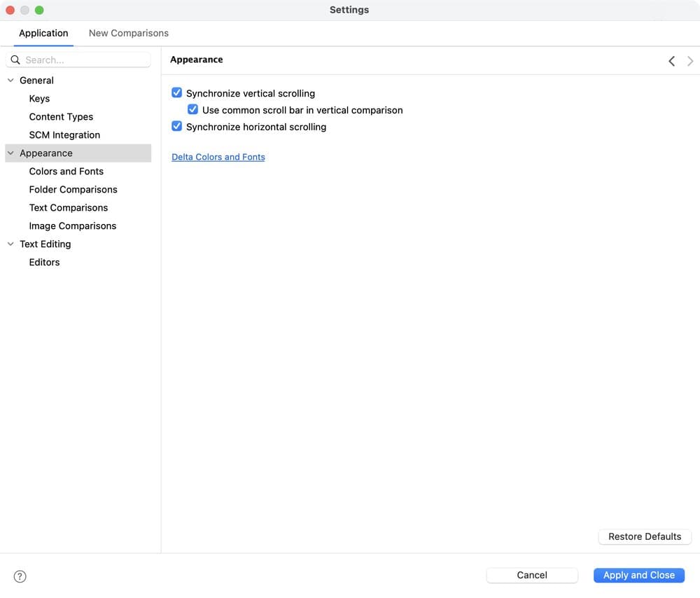
Task: Toggle Synchronize horizontal scrolling checkbox
Action: click(177, 126)
